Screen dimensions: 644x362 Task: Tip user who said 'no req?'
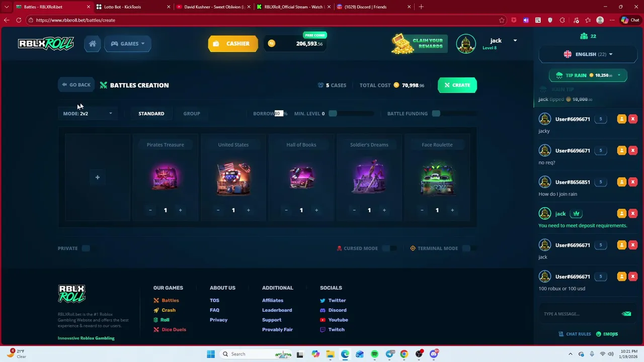tap(621, 150)
